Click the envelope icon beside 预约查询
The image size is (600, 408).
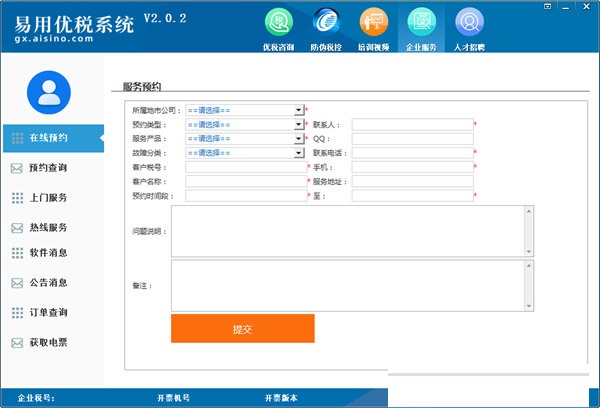point(17,168)
